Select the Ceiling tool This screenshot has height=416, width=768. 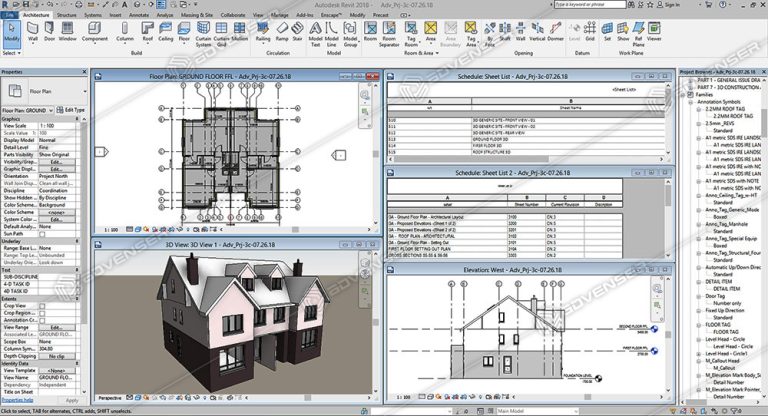point(166,31)
